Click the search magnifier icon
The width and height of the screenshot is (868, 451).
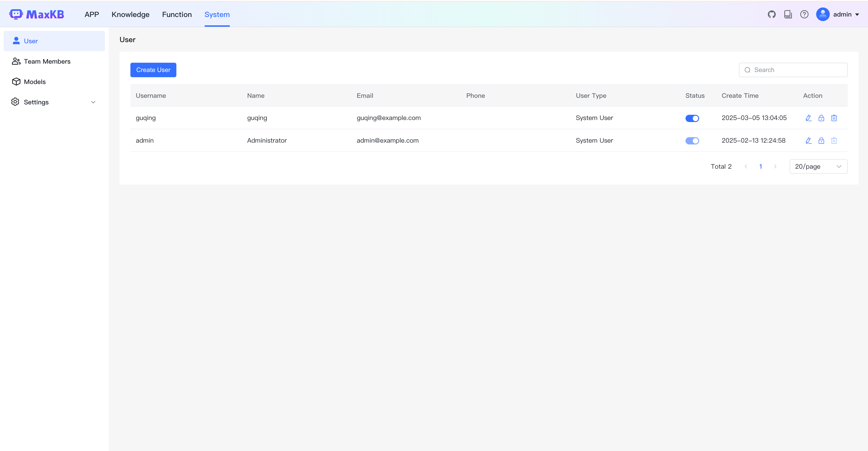(x=747, y=70)
